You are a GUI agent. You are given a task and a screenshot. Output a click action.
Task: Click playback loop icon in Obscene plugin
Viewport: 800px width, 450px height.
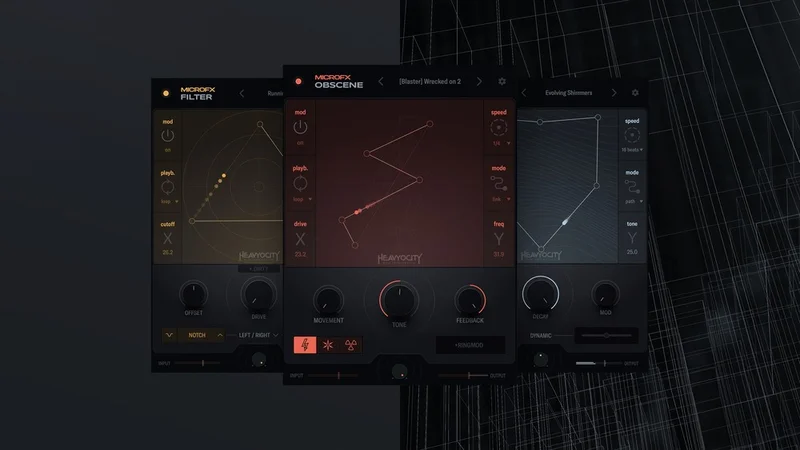point(300,183)
